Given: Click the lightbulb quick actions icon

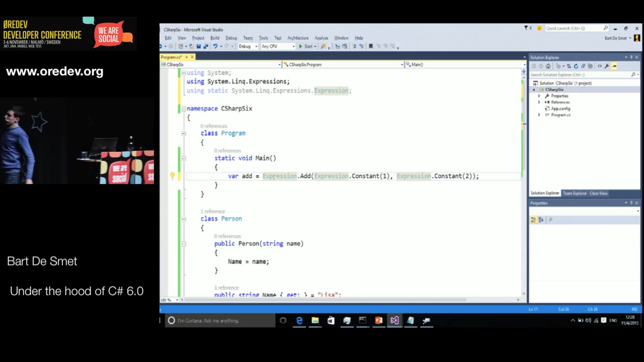Looking at the screenshot, I should pyautogui.click(x=173, y=176).
